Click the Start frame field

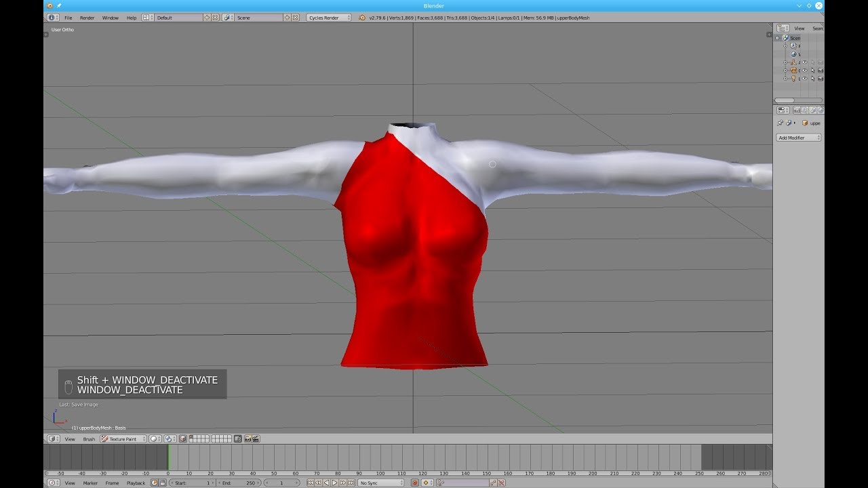[192, 483]
